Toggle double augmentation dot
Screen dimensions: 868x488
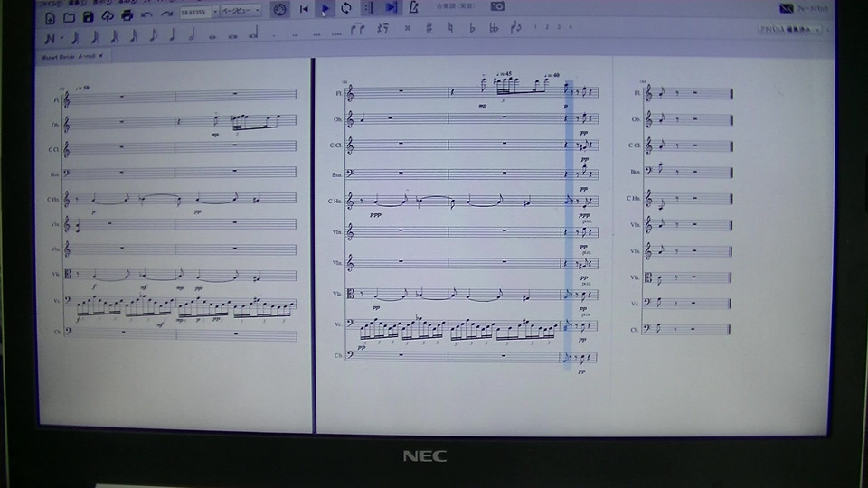coord(295,34)
